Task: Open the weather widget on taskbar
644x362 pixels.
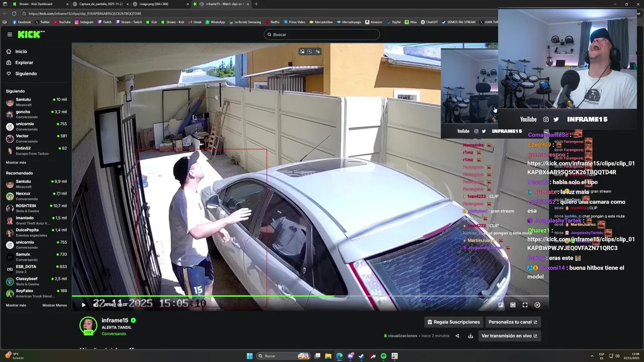Action: 14,356
